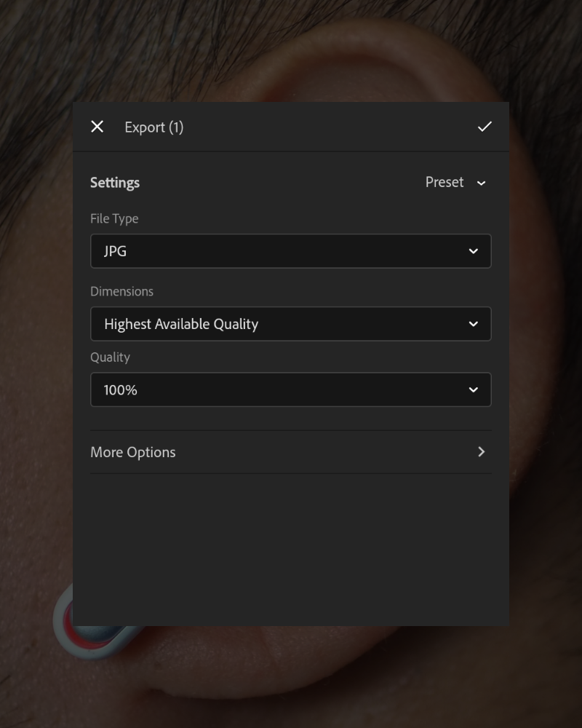Open the JPG file type dropdown

point(290,251)
